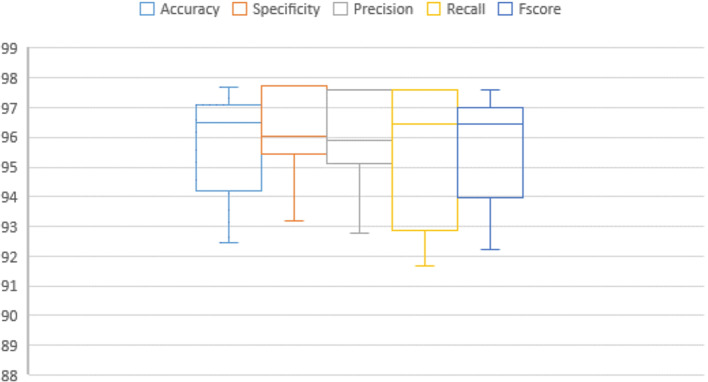Select the Fscore legend label

coord(540,9)
